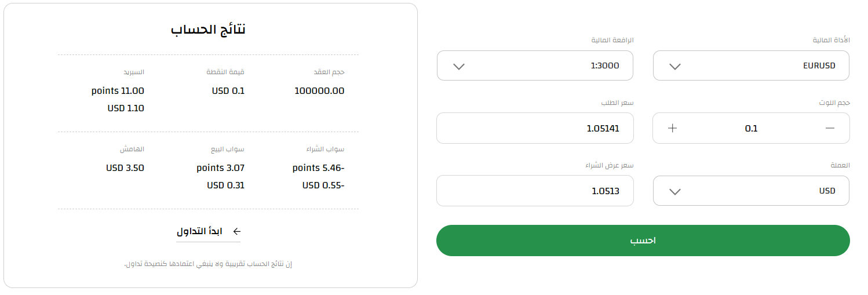Open the USD currency dropdown chevron

pyautogui.click(x=674, y=191)
